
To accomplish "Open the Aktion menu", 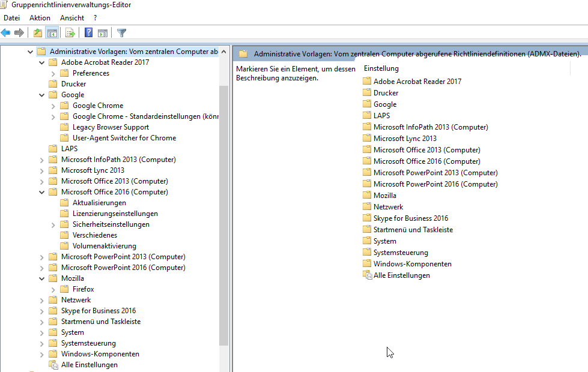I will point(40,18).
